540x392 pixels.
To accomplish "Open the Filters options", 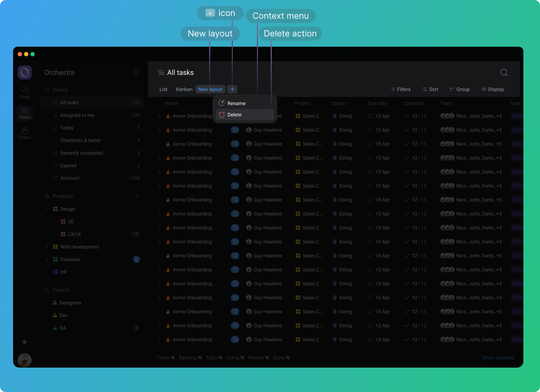I will coord(400,90).
